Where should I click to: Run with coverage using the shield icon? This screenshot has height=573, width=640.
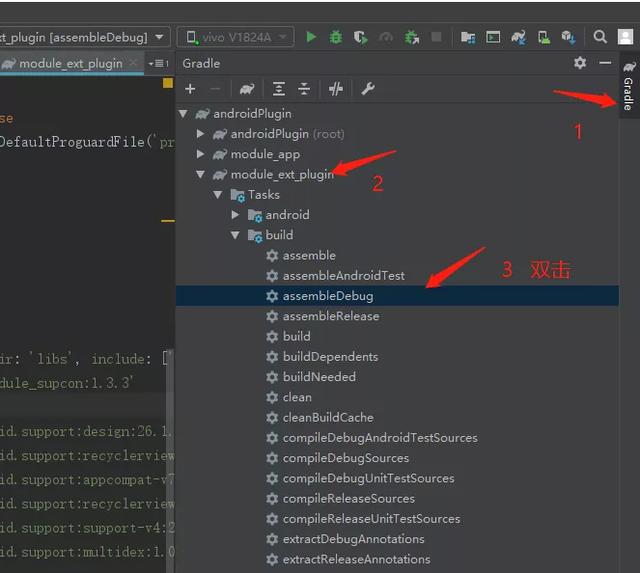[360, 37]
